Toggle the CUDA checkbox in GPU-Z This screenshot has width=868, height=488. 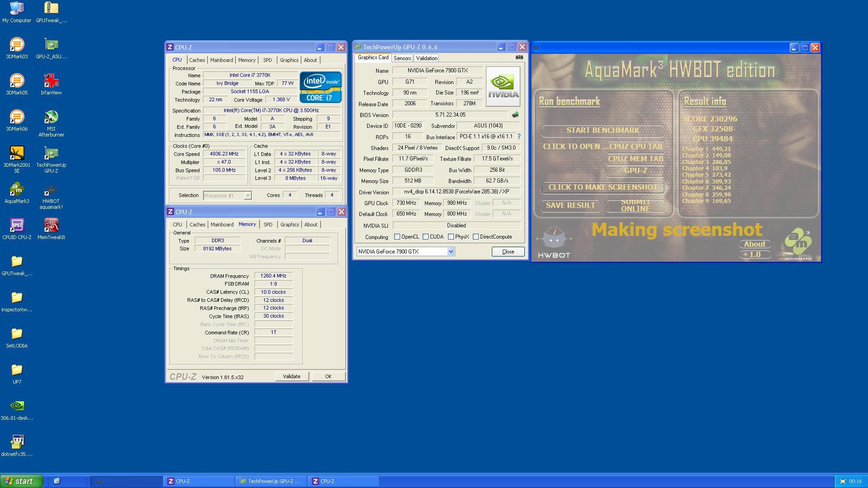pyautogui.click(x=425, y=237)
